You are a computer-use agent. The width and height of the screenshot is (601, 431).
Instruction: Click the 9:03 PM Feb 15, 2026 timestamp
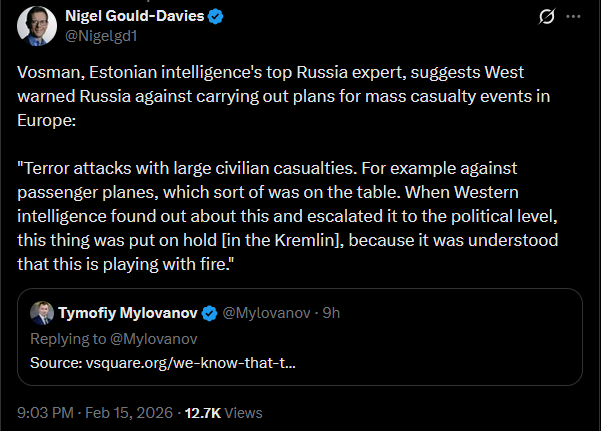(x=95, y=413)
